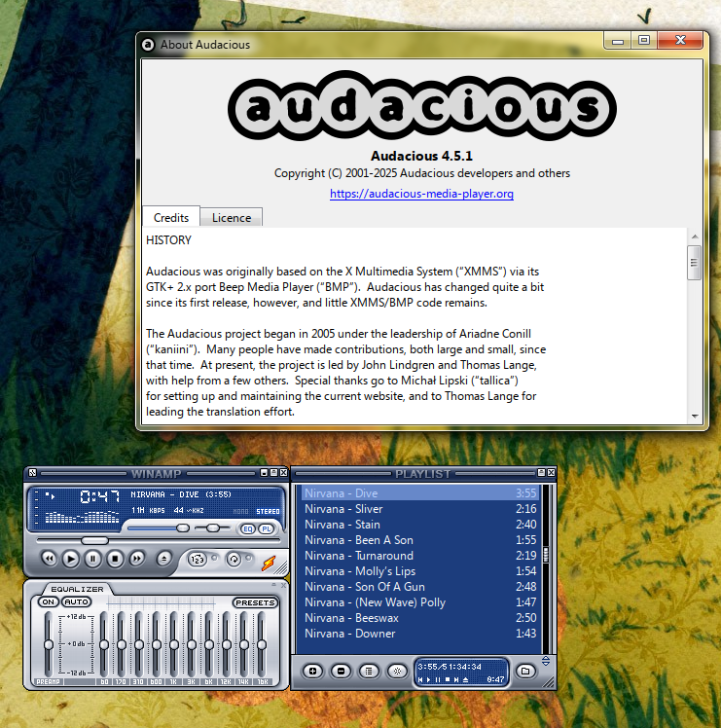Select 'Nirvana - Downer' in the playlist
This screenshot has height=728, width=721.
tap(419, 634)
